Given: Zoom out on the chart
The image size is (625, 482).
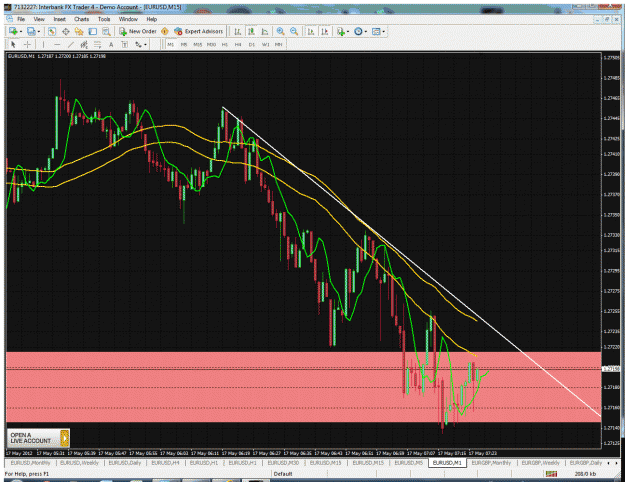Looking at the screenshot, I should pyautogui.click(x=294, y=31).
